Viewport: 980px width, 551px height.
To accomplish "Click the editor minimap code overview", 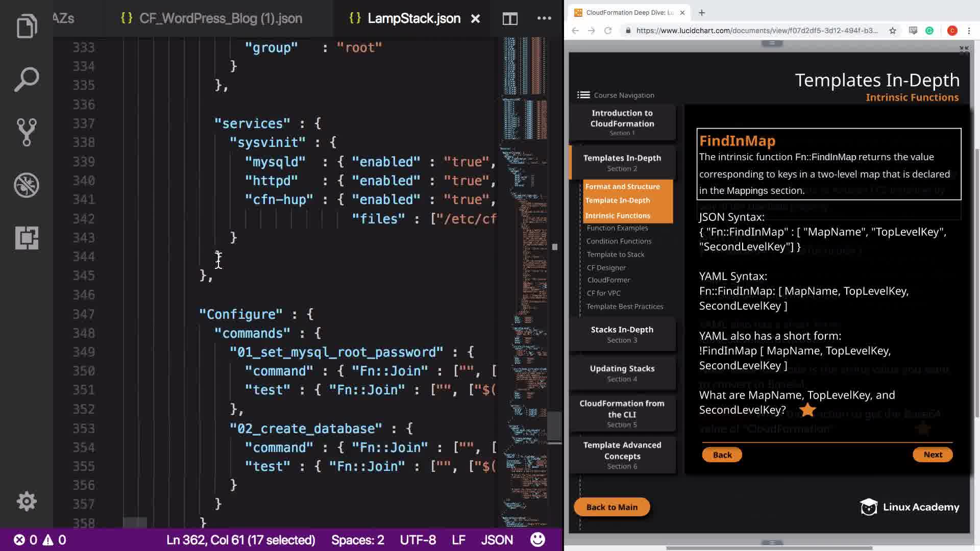I will click(x=526, y=255).
